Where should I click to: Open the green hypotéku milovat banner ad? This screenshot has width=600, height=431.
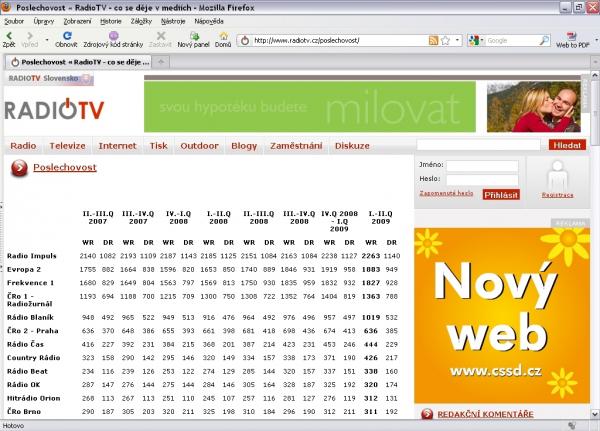[x=310, y=106]
